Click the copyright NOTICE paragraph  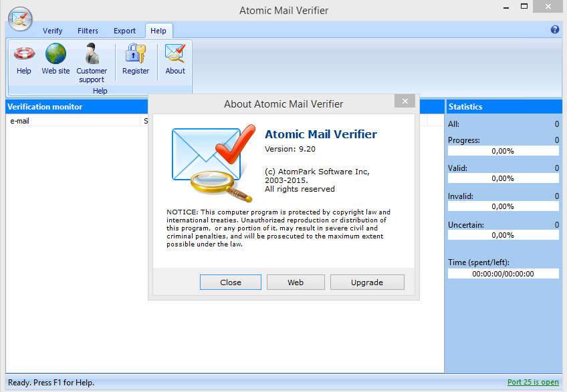tap(278, 228)
